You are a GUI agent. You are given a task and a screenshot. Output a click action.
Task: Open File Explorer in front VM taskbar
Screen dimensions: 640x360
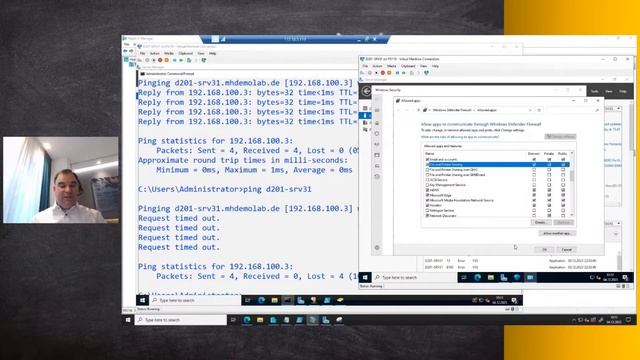(491, 278)
